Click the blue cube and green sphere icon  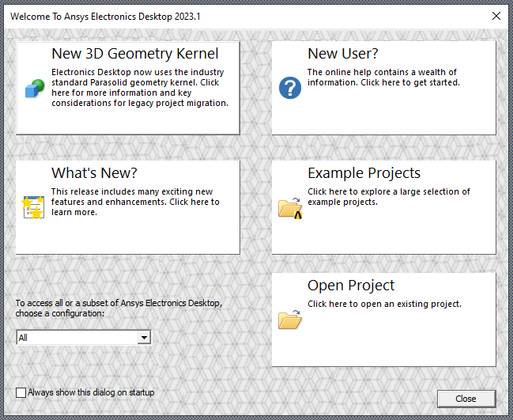pos(35,88)
